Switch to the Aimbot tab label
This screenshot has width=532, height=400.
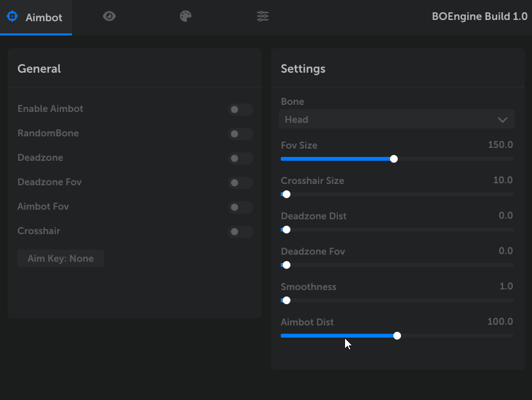(x=44, y=17)
